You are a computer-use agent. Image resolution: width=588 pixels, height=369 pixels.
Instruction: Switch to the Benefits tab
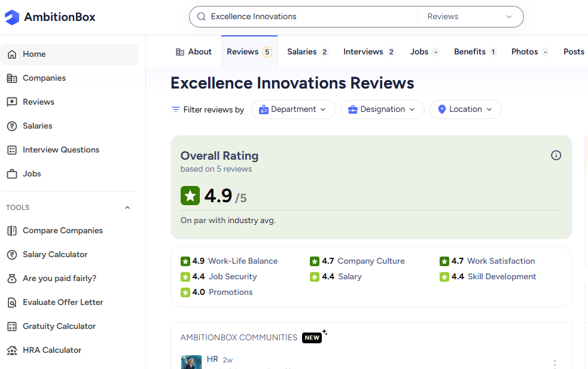pos(475,52)
